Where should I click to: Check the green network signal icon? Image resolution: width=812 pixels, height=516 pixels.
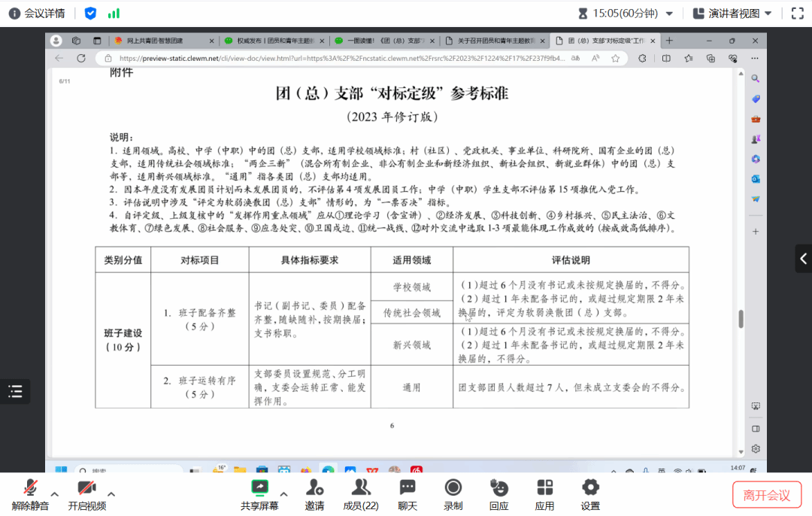click(x=114, y=14)
